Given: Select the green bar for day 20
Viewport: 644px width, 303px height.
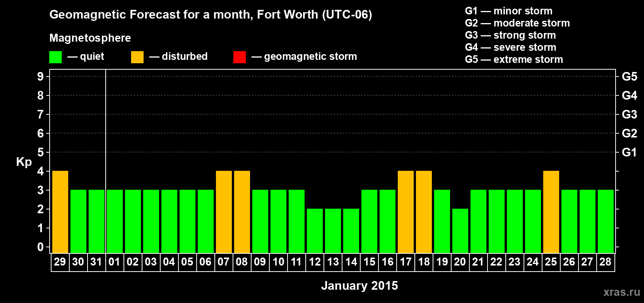Looking at the screenshot, I should point(460,231).
